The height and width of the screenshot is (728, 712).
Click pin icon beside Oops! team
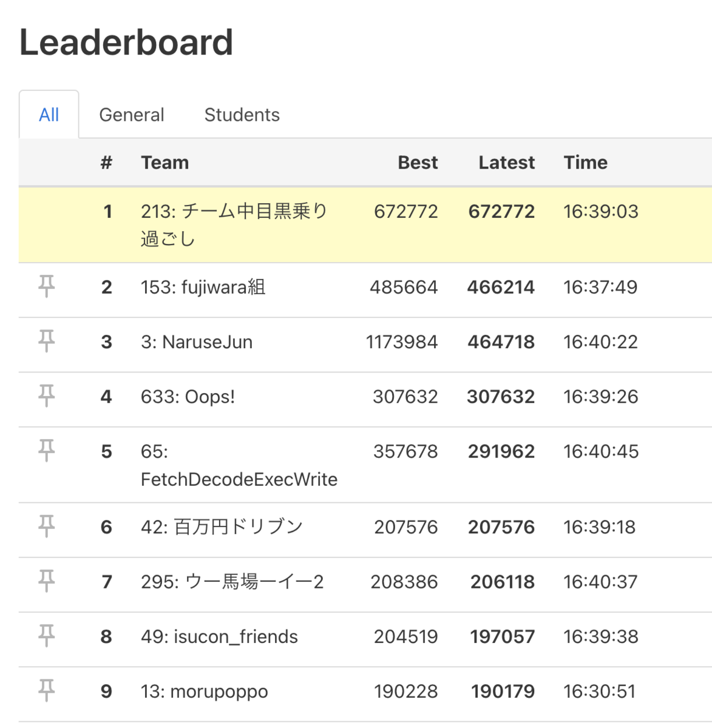[46, 396]
